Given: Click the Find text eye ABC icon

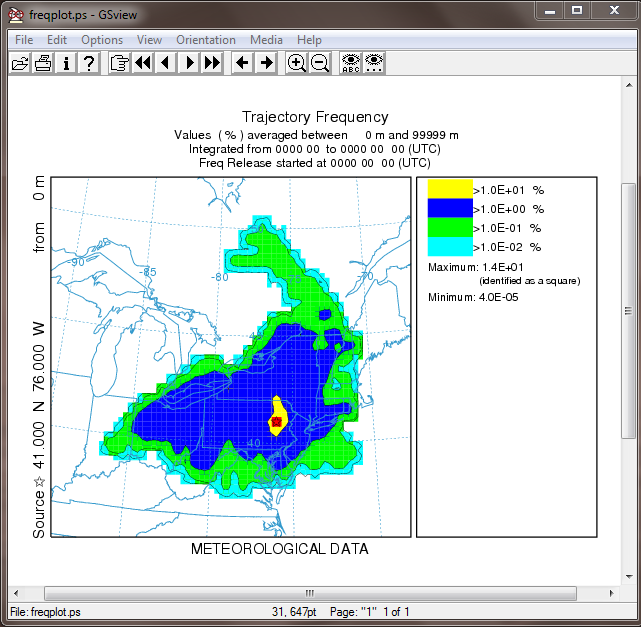Looking at the screenshot, I should [351, 63].
